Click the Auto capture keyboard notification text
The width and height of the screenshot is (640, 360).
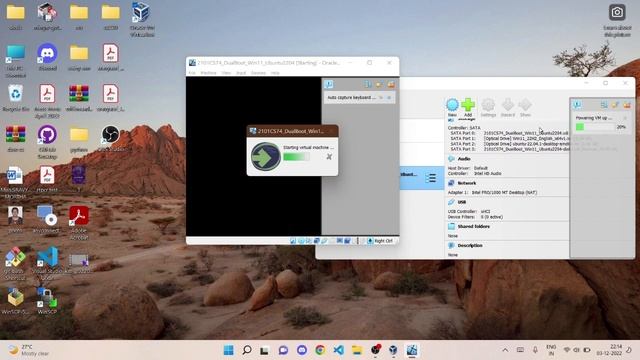[x=351, y=98]
